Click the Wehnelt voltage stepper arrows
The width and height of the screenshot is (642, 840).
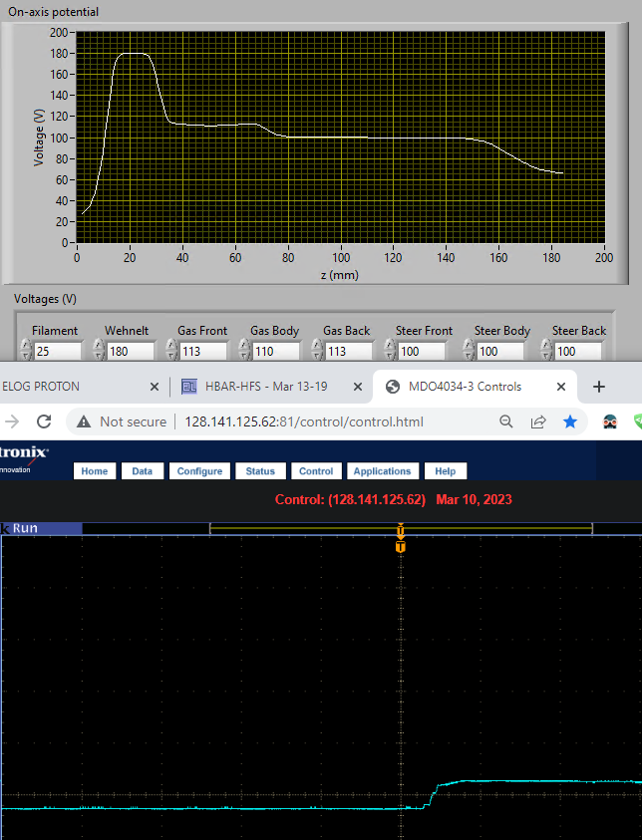point(99,351)
